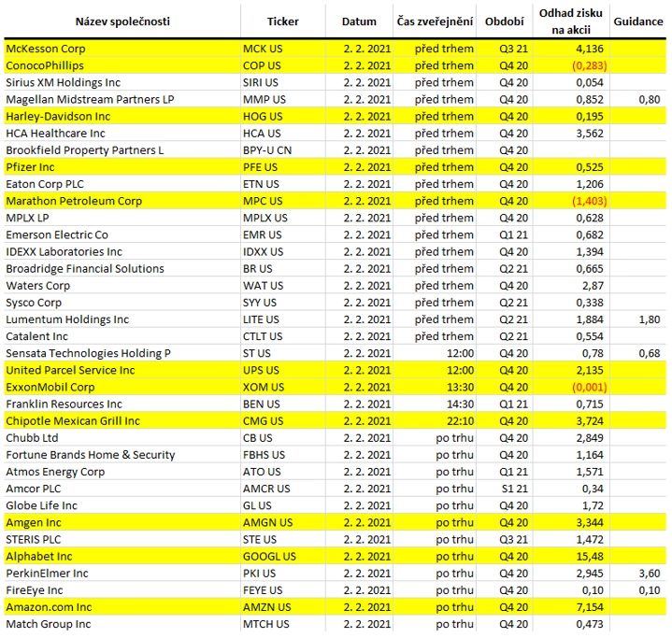Click the ExxonMobil 13:30 release time
The width and height of the screenshot is (672, 638).
[x=460, y=388]
